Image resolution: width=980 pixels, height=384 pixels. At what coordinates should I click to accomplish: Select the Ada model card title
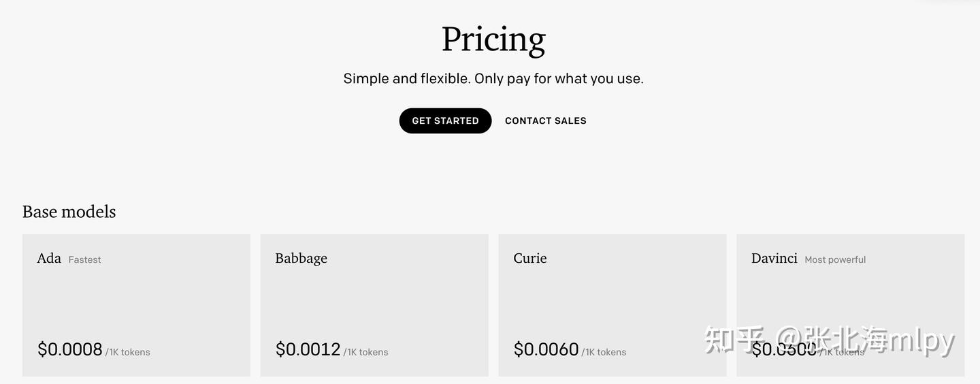tap(49, 258)
